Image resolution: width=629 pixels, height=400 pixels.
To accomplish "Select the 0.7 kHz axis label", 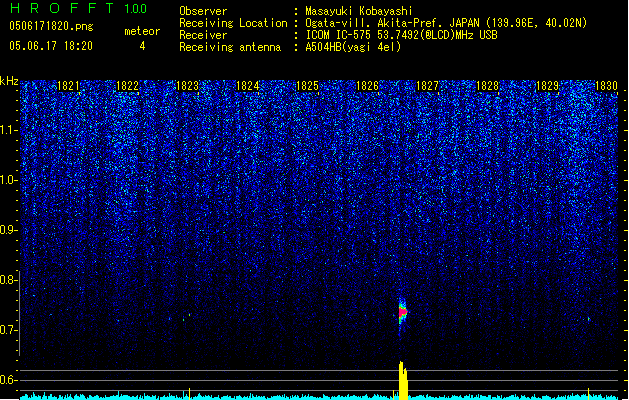I will coord(9,330).
